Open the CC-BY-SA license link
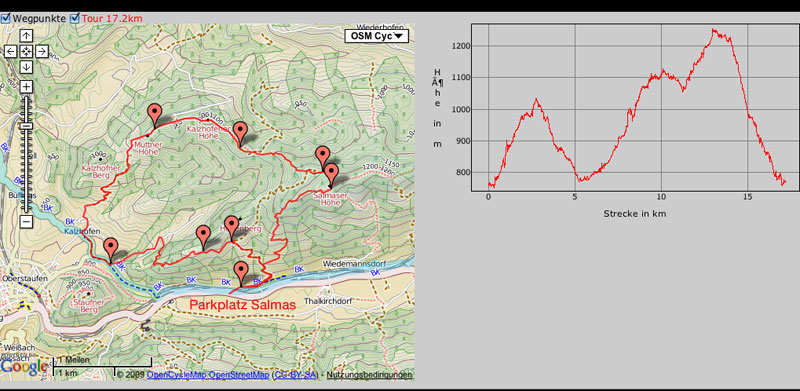800x391 pixels. [x=295, y=375]
